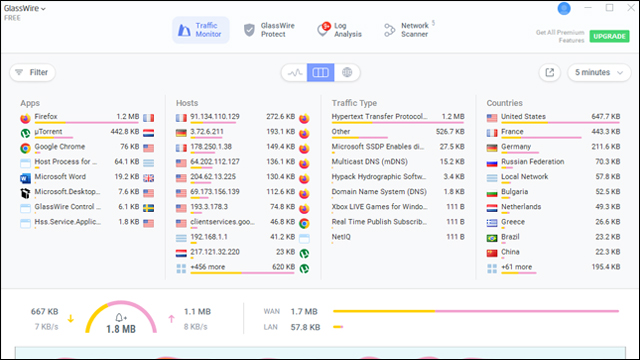The width and height of the screenshot is (640, 360).
Task: Click the Host Process app icon
Action: [x=25, y=163]
